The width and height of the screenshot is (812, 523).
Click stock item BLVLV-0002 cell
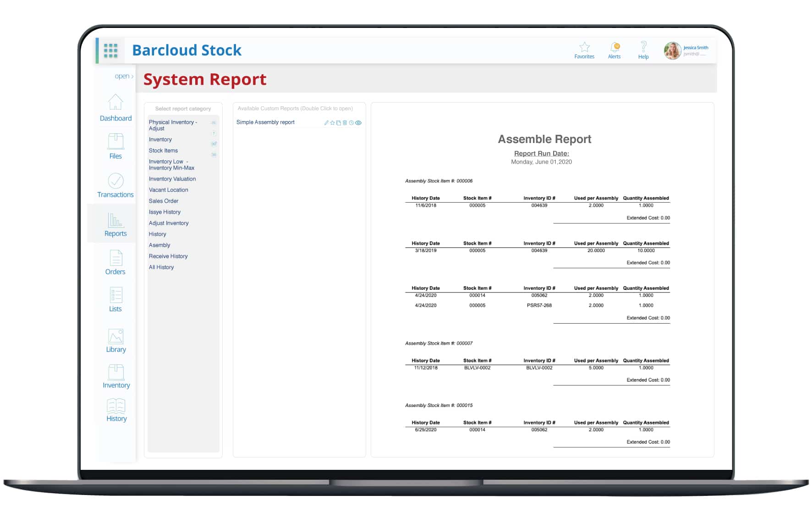477,368
